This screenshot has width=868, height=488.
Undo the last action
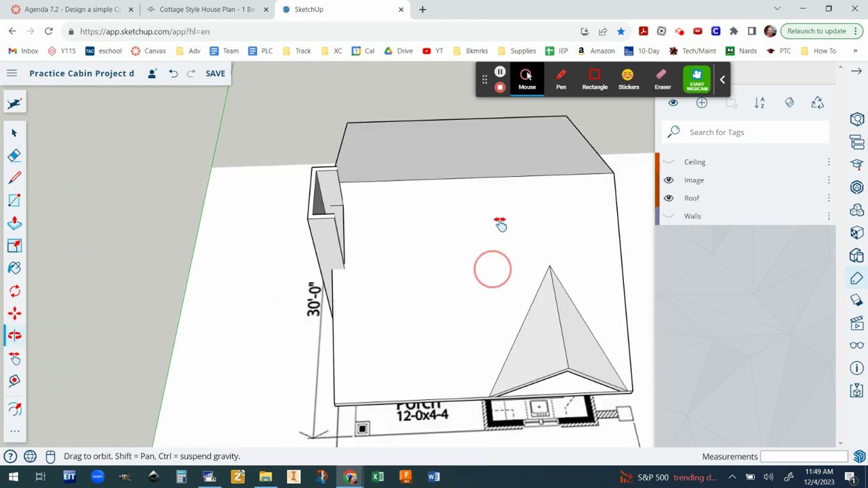point(174,73)
